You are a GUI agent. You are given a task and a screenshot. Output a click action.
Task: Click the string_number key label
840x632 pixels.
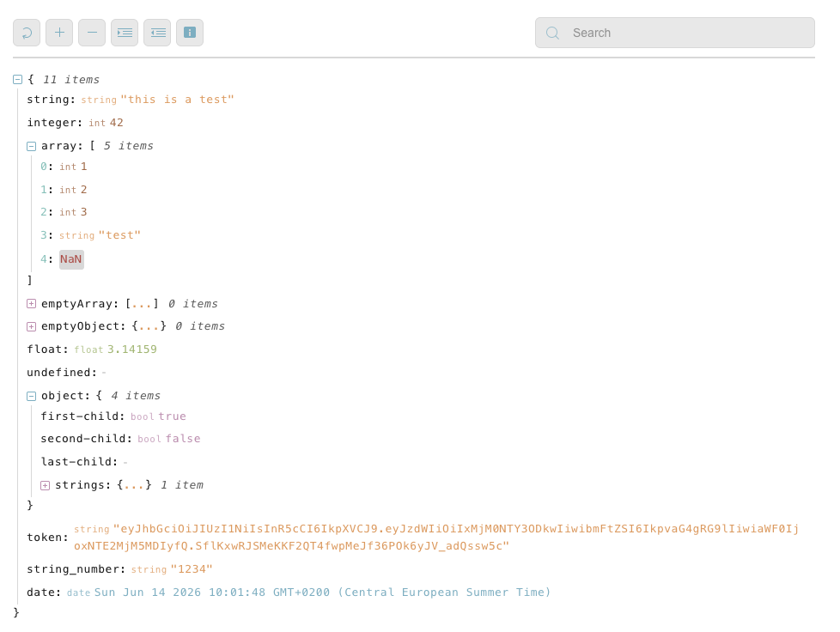[76, 569]
